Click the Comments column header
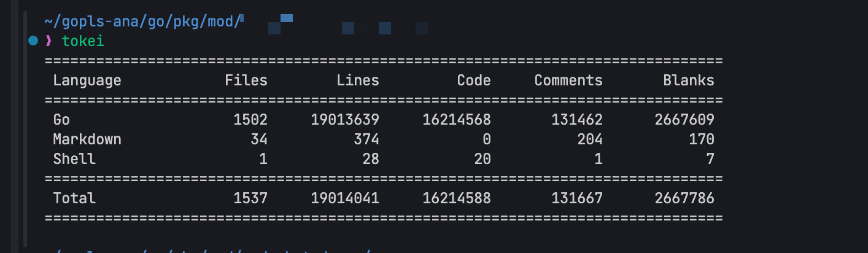 [568, 80]
